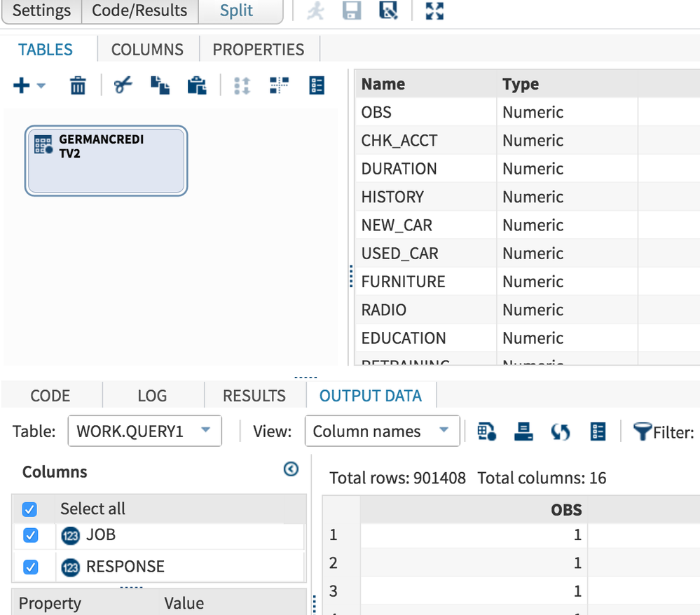Click the scissors Cut icon

pos(123,85)
